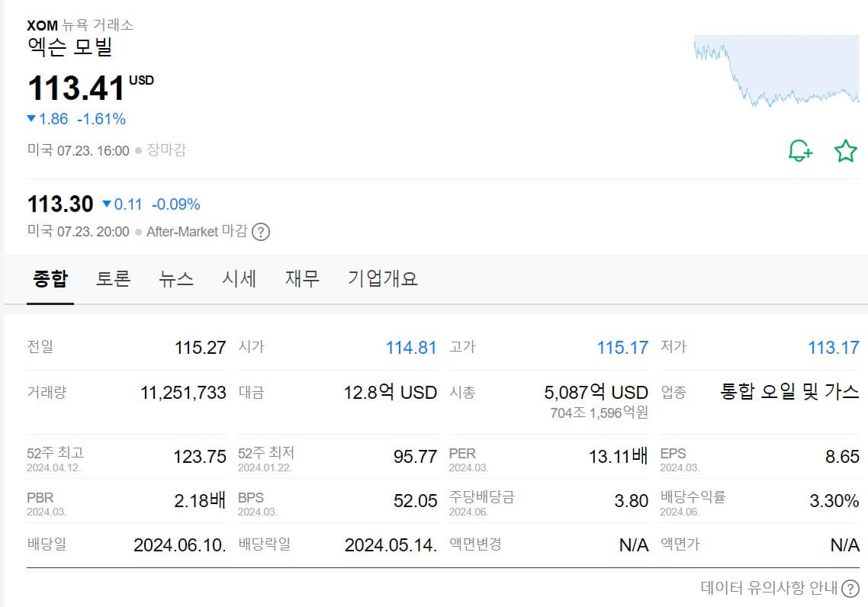
Task: Add 엑슨 모빌 to favorites via star icon
Action: (845, 151)
